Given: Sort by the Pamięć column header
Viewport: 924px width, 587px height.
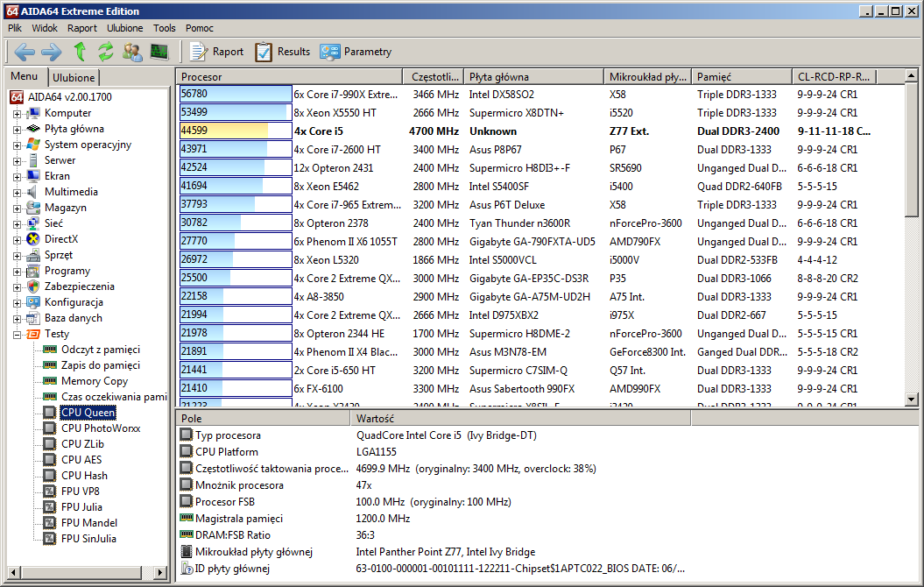Looking at the screenshot, I should pos(742,76).
